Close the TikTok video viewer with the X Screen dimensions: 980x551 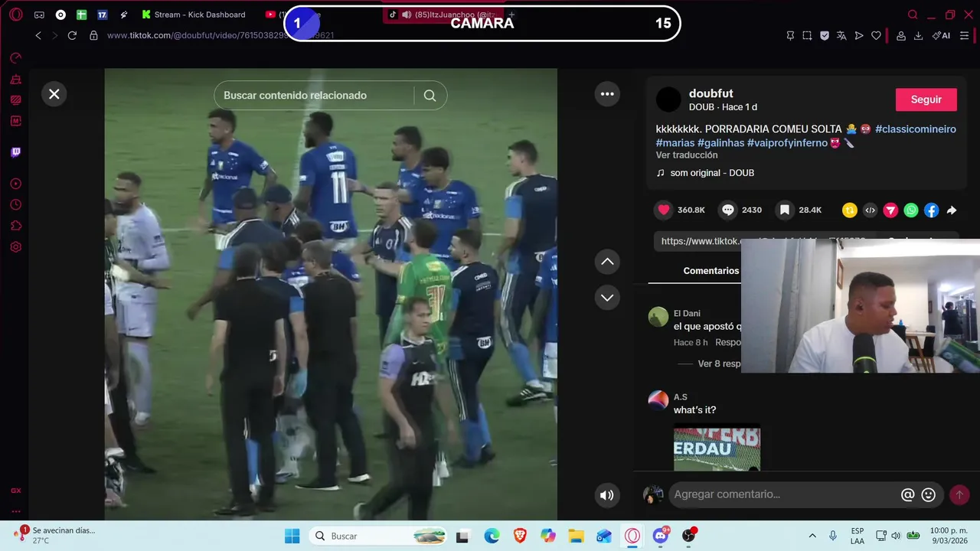[x=54, y=94]
